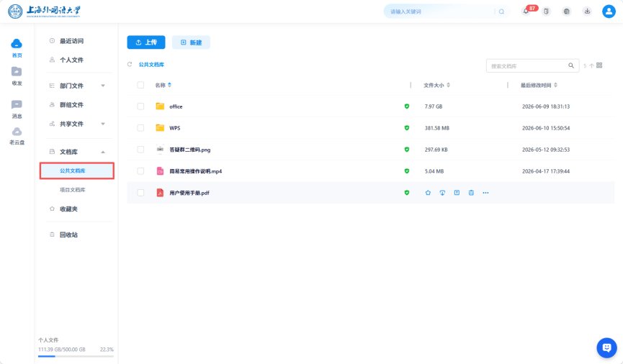Switch to grid view layout icon
Screen dimensions: 623x364
[599, 65]
